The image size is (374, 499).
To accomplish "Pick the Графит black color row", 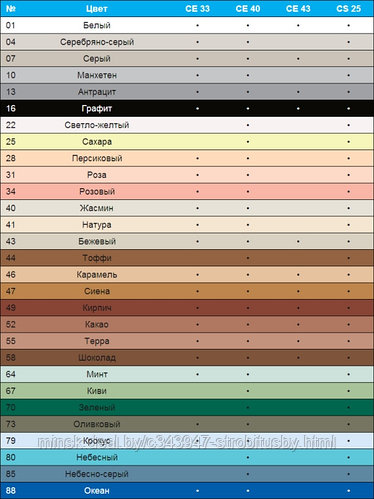I will click(187, 108).
